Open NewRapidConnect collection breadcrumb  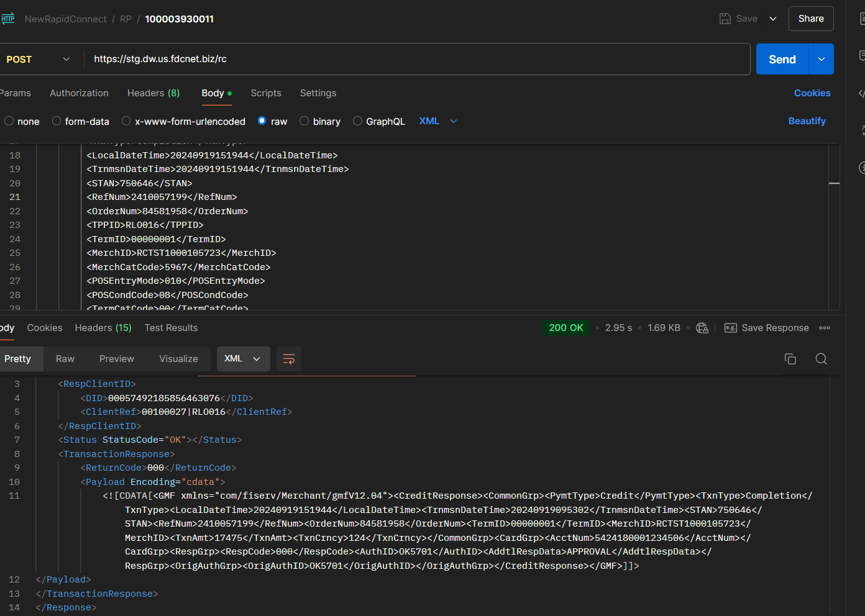[x=66, y=19]
